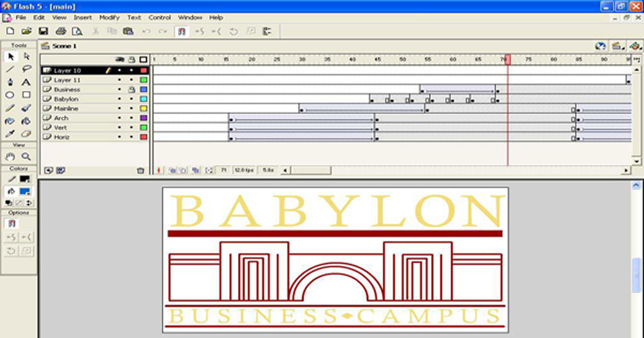The image size is (644, 338).
Task: Add a new layer with Insert Layer button
Action: (x=49, y=170)
